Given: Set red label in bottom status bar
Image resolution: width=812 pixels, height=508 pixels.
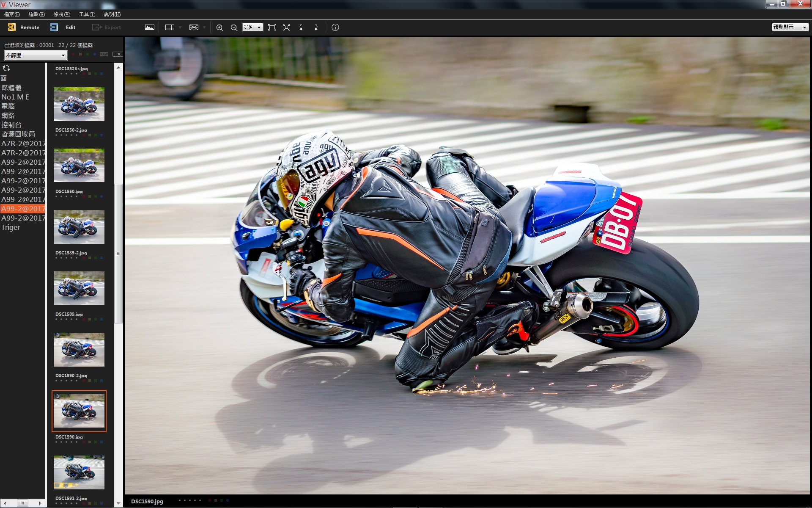Looking at the screenshot, I should (x=210, y=500).
